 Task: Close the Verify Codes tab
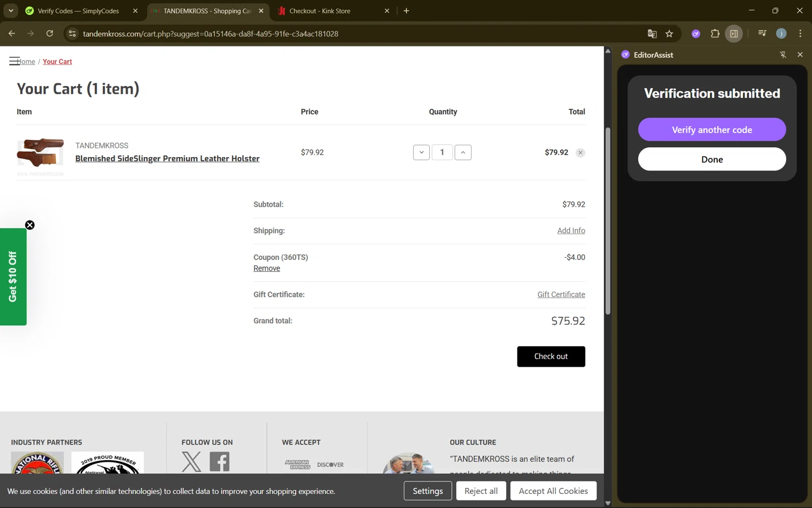(135, 11)
